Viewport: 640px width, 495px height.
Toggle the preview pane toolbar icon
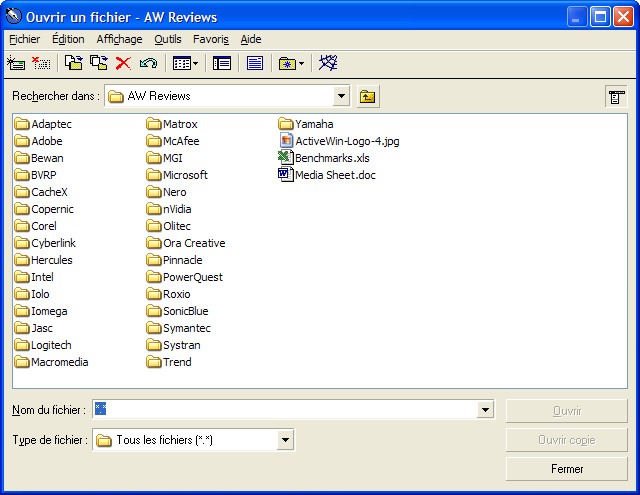point(222,63)
